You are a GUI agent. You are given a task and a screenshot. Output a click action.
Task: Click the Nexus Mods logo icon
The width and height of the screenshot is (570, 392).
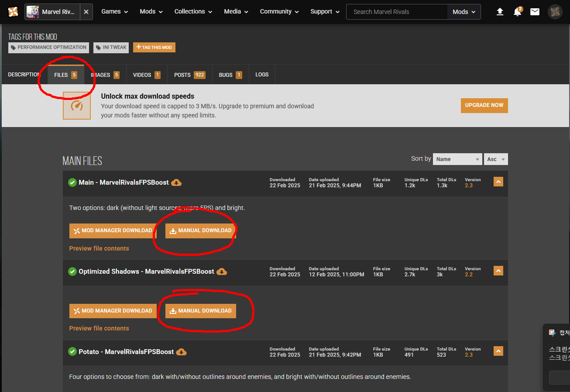point(13,12)
